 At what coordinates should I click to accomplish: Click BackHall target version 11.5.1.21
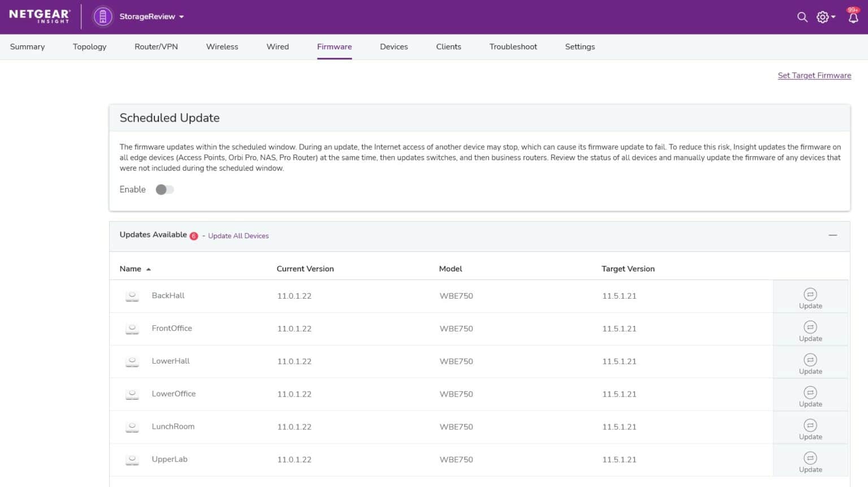(619, 296)
